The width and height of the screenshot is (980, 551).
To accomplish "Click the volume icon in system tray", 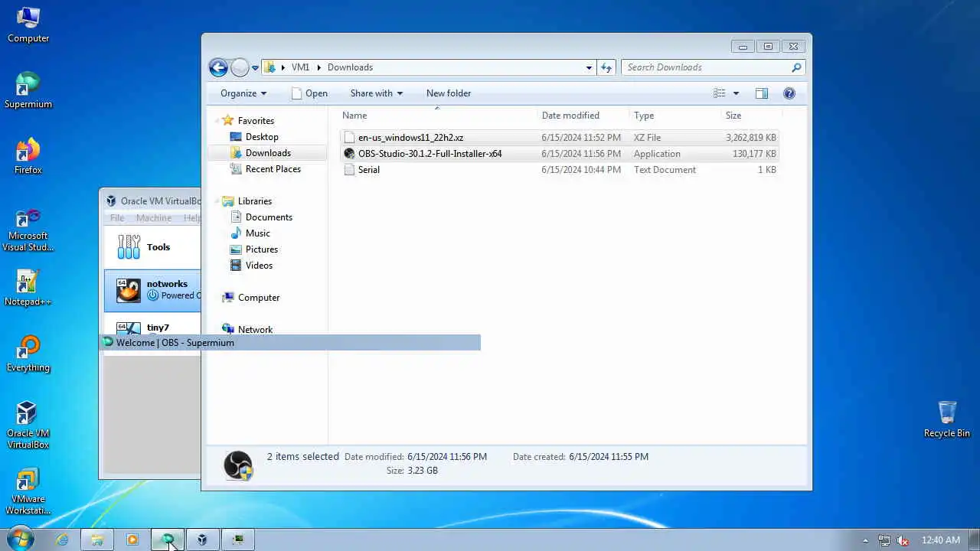I will [903, 540].
